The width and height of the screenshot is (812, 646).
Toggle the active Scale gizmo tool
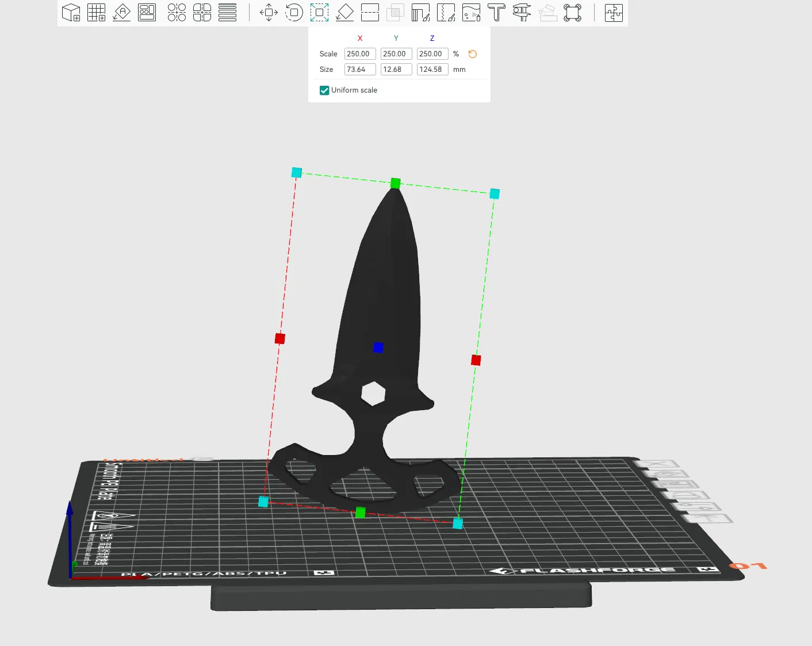[x=319, y=12]
